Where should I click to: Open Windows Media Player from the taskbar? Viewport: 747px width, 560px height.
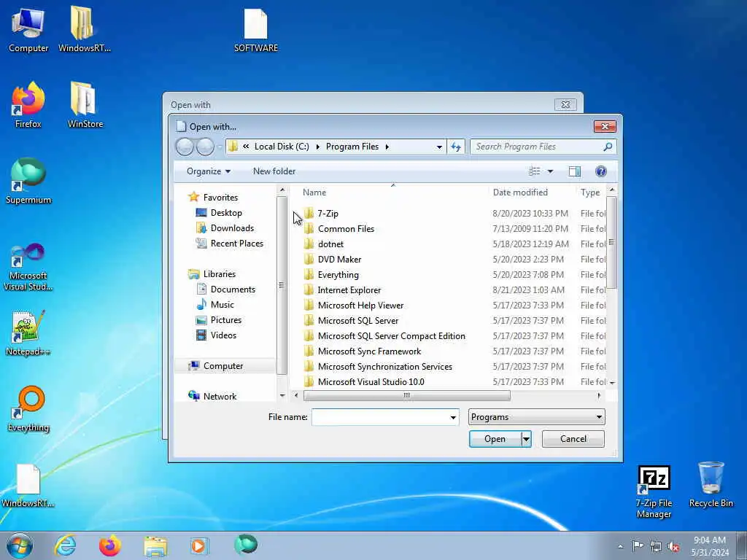coord(199,545)
